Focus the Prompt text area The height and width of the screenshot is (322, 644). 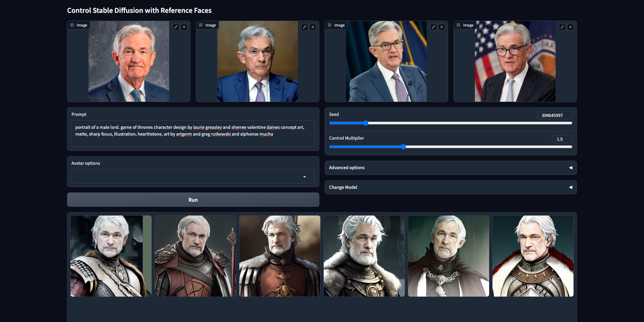(193, 134)
